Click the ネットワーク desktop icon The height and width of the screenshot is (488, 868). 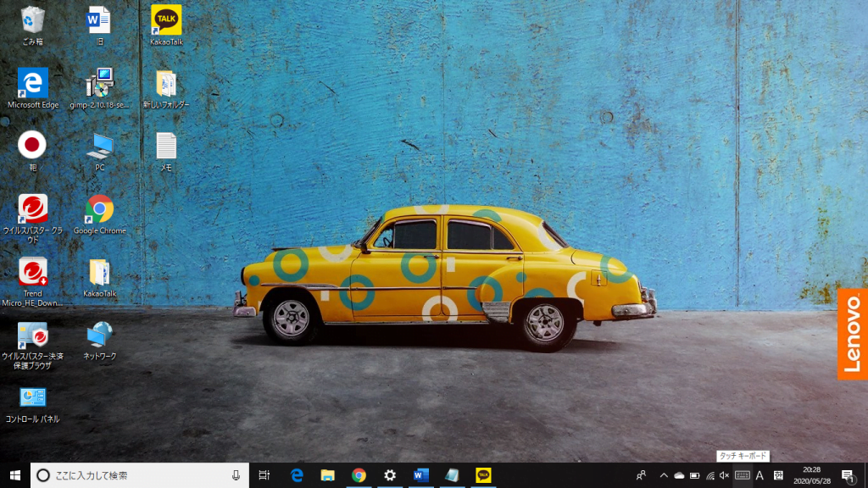100,335
